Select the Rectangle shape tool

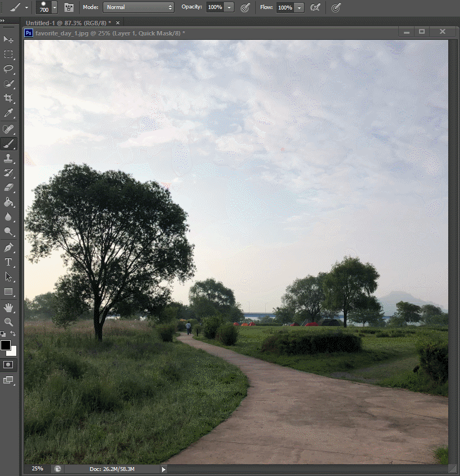coord(8,291)
